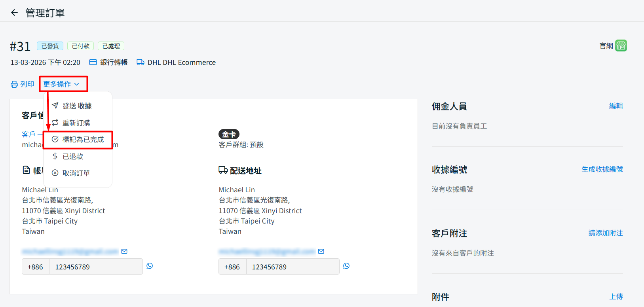Choose 取消訂單 from the menu
The height and width of the screenshot is (307, 644).
coord(76,173)
